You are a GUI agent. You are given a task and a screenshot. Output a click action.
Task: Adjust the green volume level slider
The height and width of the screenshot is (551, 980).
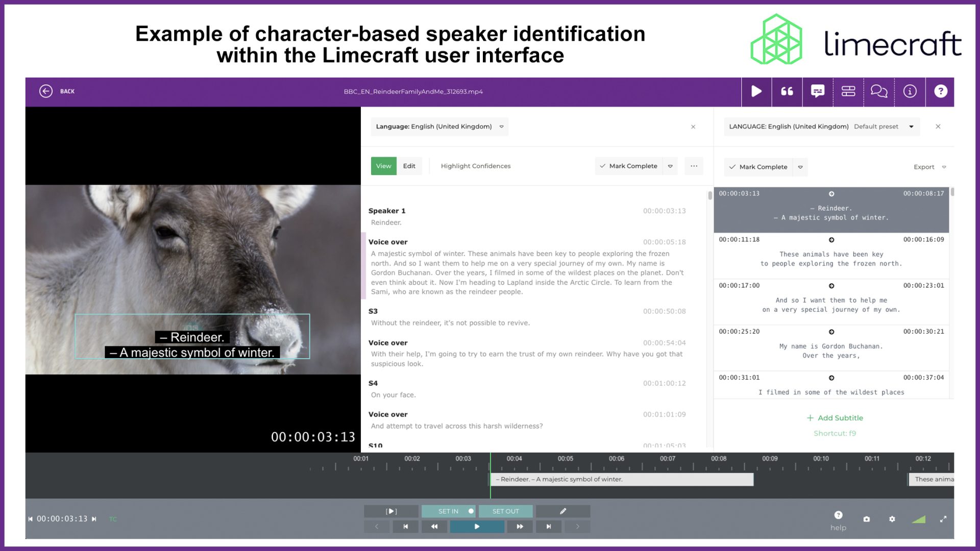pos(918,519)
